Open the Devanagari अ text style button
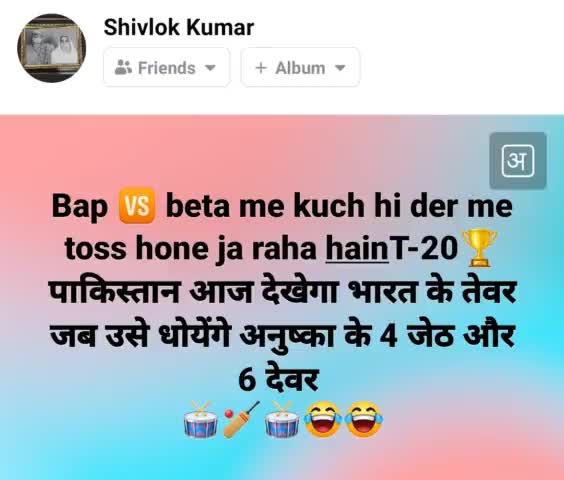564x480 pixels. click(518, 161)
